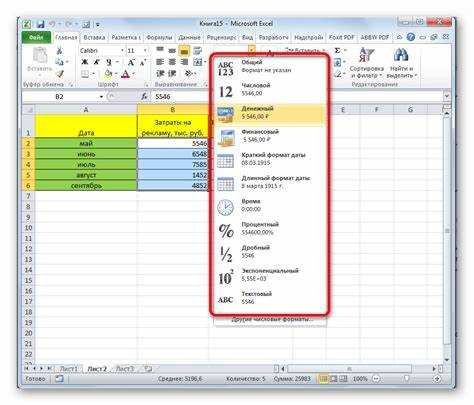Switch to the Данные (Data) tab
Image resolution: width=474 pixels, height=405 pixels.
click(189, 37)
